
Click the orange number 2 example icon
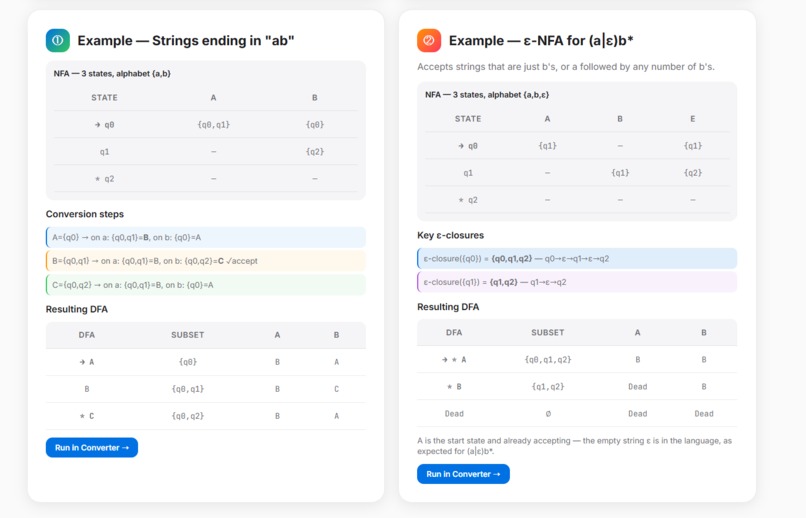(429, 41)
